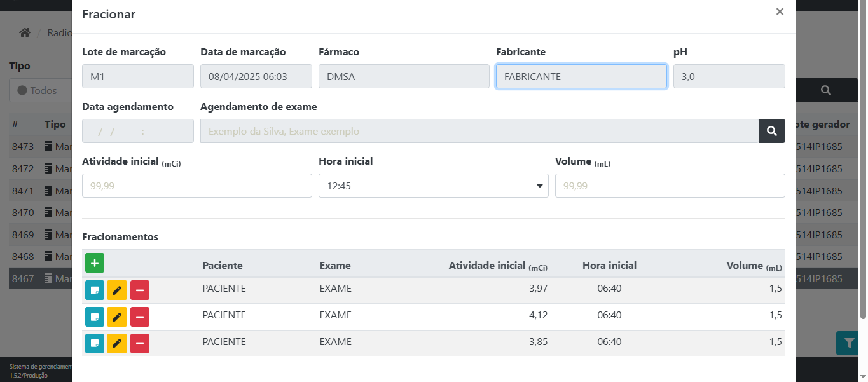This screenshot has width=868, height=382.
Task: Remove the 4,12 mCi fractionation row
Action: coord(140,317)
